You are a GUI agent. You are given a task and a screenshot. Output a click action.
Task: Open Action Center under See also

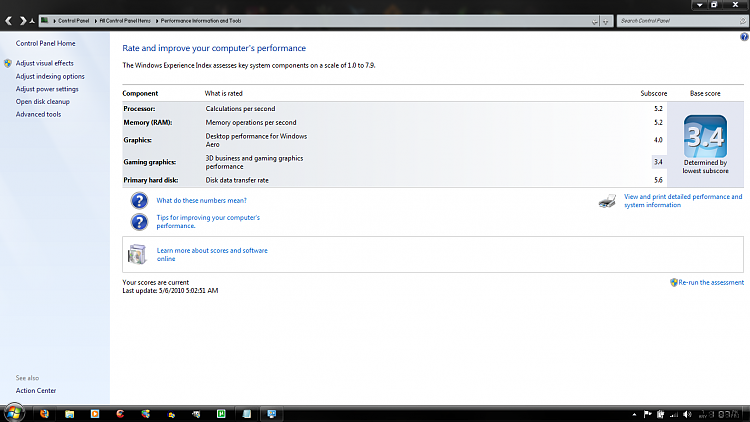36,390
